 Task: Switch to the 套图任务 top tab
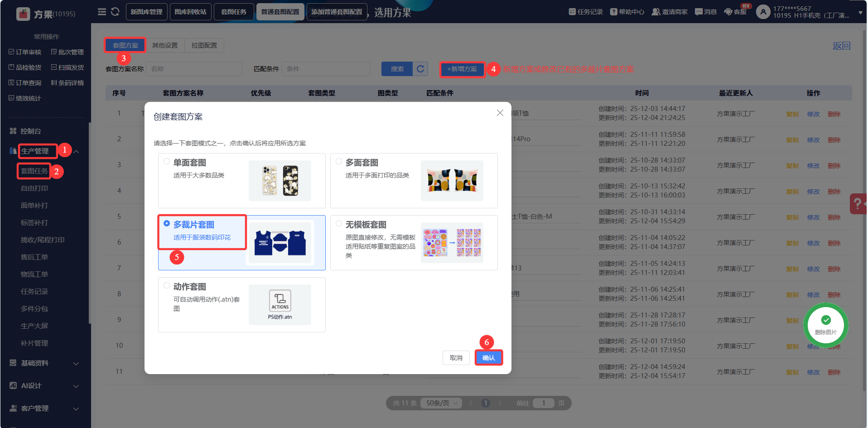[234, 12]
